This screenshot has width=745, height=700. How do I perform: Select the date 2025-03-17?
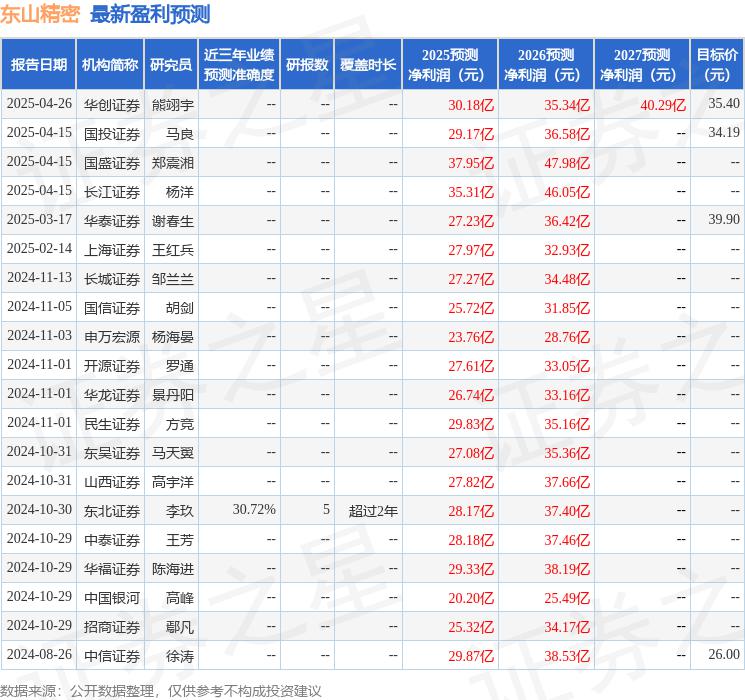39,220
